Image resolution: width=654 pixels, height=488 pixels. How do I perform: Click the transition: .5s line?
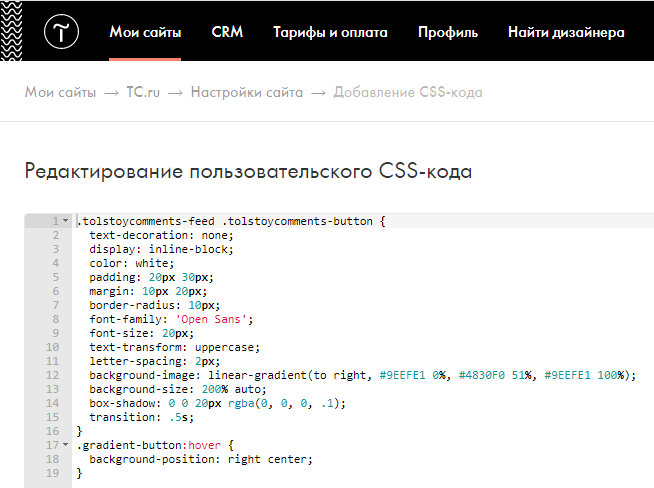(141, 417)
